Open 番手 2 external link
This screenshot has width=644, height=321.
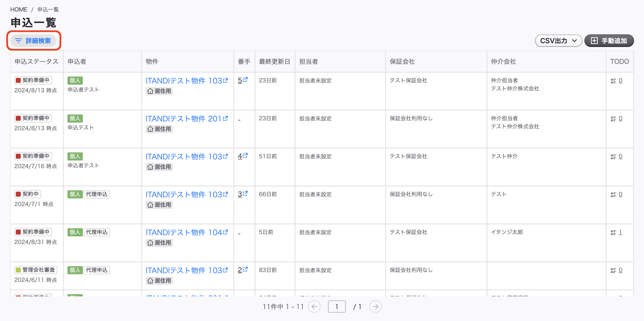pyautogui.click(x=243, y=270)
